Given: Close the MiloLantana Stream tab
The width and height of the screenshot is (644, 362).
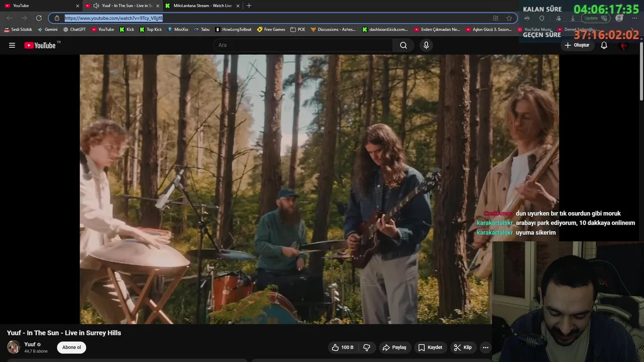Looking at the screenshot, I should point(238,6).
